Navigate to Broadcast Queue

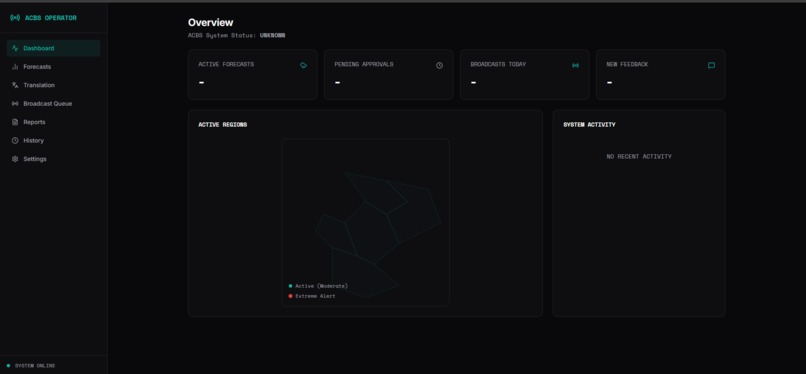point(53,104)
